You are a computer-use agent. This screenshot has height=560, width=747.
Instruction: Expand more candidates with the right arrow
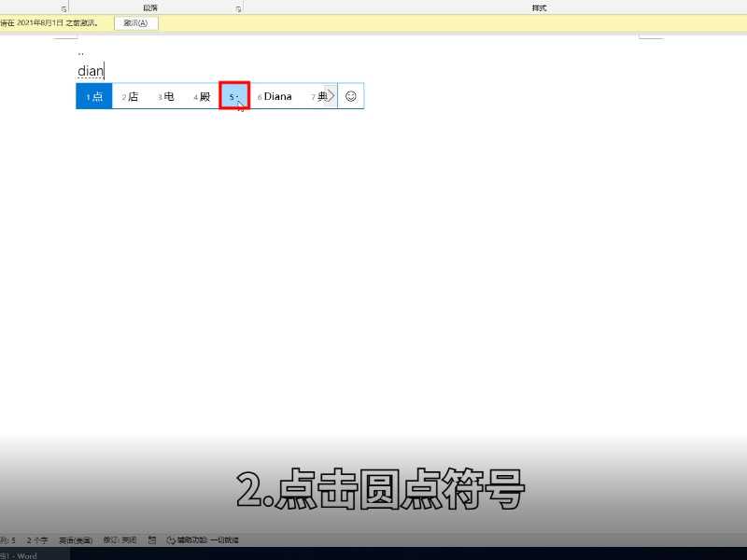(x=331, y=95)
